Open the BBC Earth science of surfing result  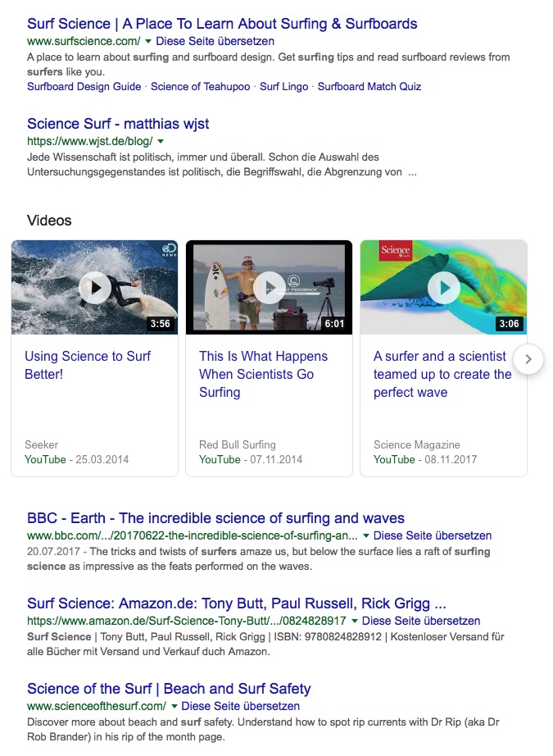pyautogui.click(x=215, y=518)
